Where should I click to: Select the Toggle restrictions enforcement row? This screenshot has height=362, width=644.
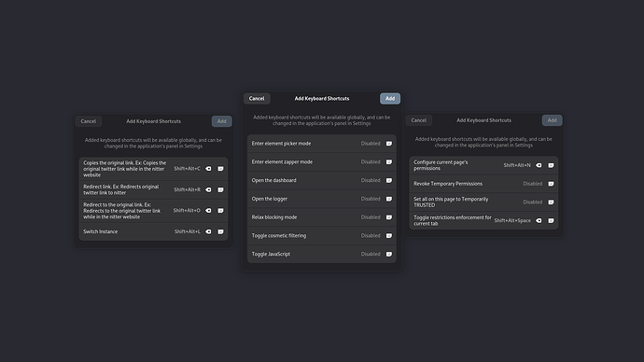(483, 220)
